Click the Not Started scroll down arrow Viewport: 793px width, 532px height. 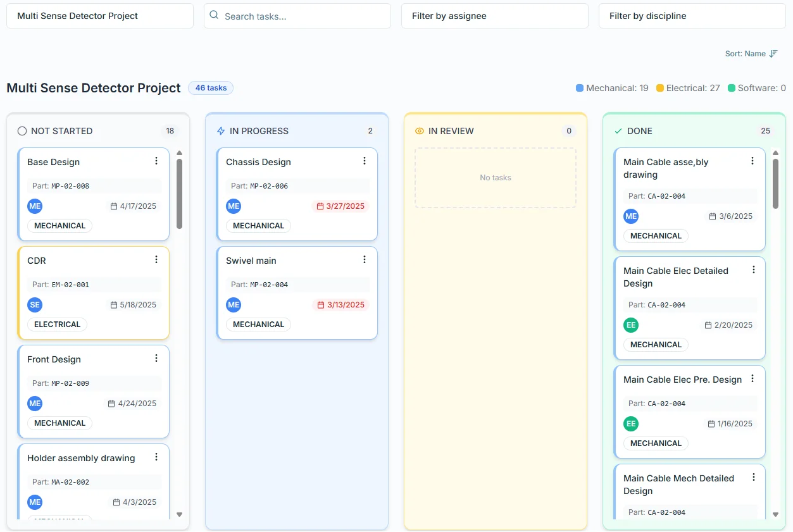pos(179,515)
